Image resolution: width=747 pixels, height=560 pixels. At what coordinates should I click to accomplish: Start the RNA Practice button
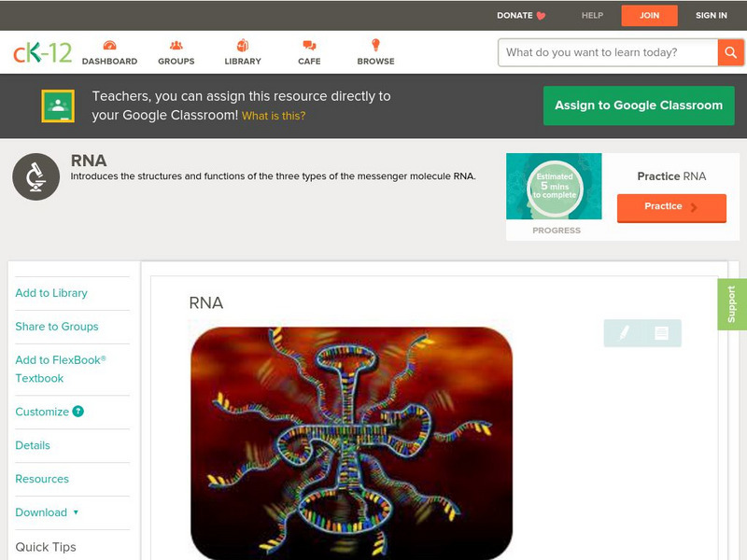[671, 207]
